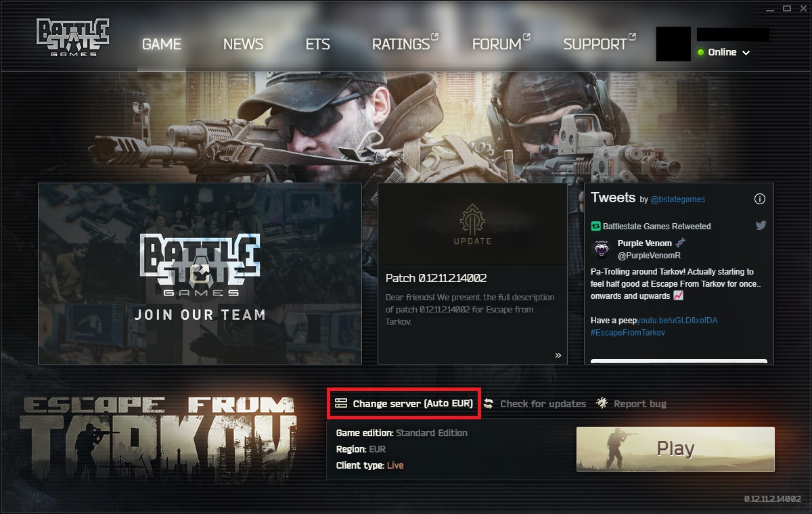Open the SUPPORT page
This screenshot has height=514, width=812.
coord(600,43)
